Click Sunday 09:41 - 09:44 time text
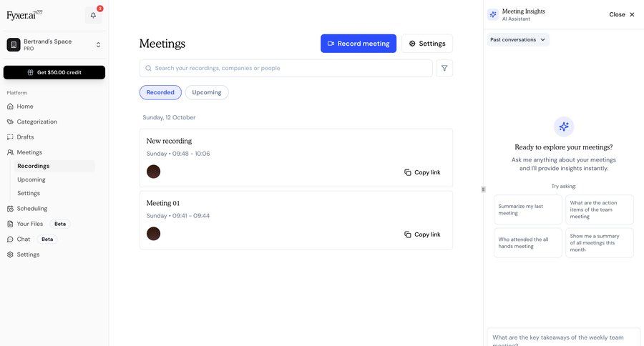The image size is (644, 346). pos(178,215)
